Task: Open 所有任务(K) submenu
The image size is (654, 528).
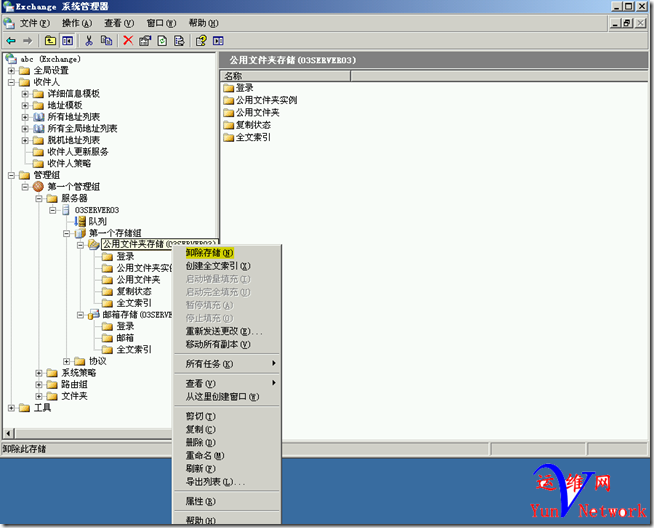Action: pos(226,364)
